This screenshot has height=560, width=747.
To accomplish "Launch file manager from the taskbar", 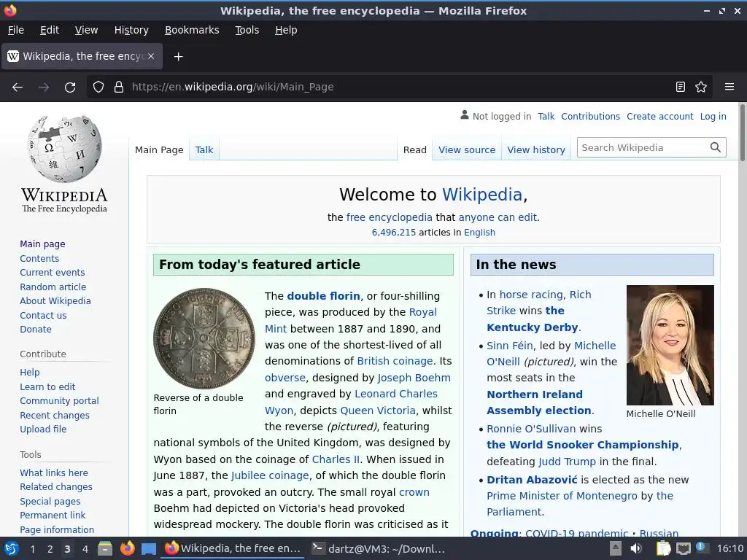I will [105, 548].
